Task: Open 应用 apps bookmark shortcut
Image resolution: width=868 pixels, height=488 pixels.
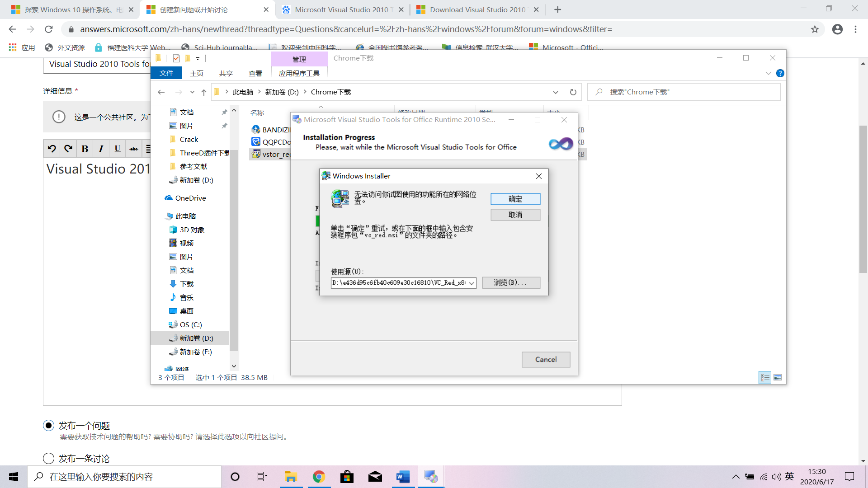Action: [x=22, y=47]
